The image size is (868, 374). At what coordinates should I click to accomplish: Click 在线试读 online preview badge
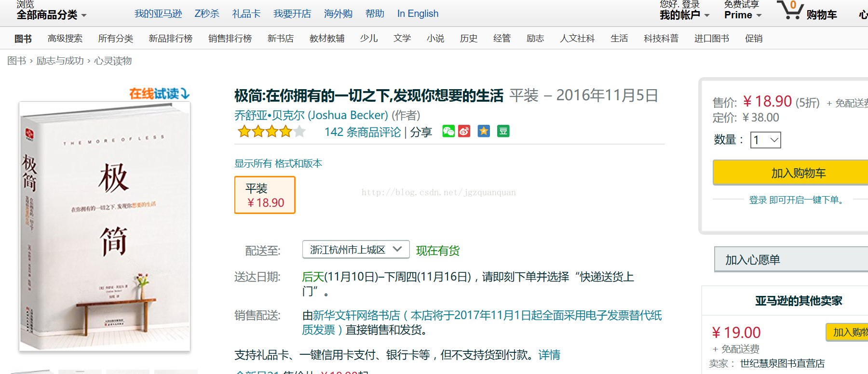(x=159, y=93)
